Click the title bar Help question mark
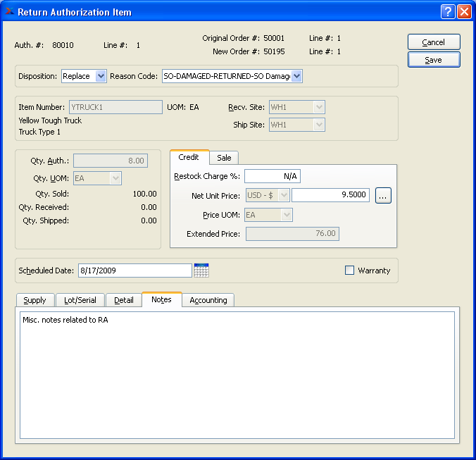Viewport: 476px width, 460px height. tap(448, 12)
